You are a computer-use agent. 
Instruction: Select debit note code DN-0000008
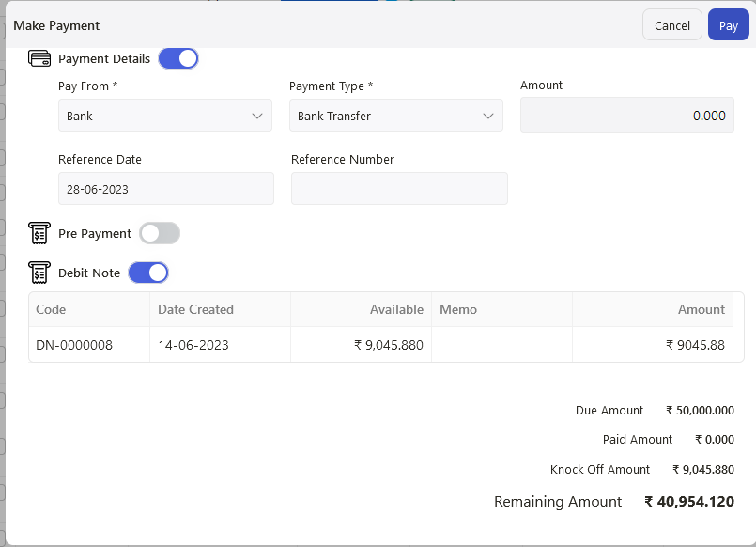(x=74, y=345)
